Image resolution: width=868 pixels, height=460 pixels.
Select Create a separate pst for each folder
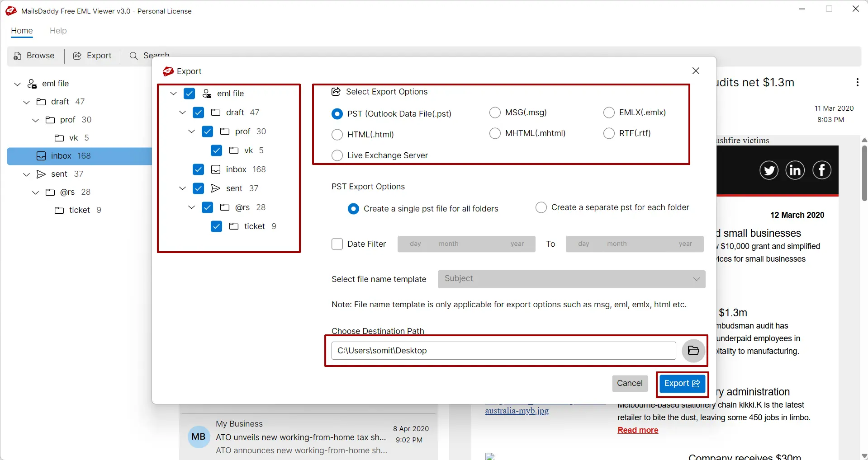[x=541, y=207]
